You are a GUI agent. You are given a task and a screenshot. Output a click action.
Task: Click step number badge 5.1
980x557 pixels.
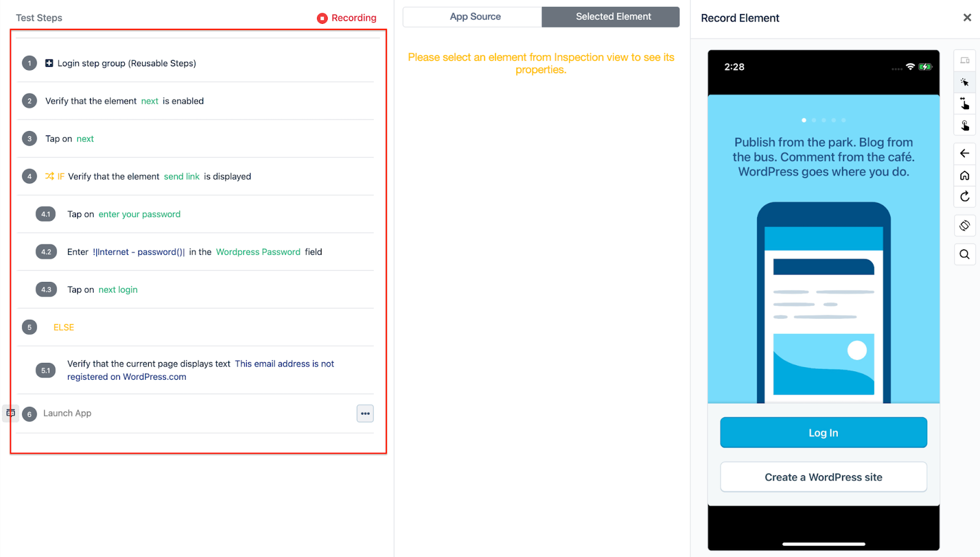click(x=46, y=370)
